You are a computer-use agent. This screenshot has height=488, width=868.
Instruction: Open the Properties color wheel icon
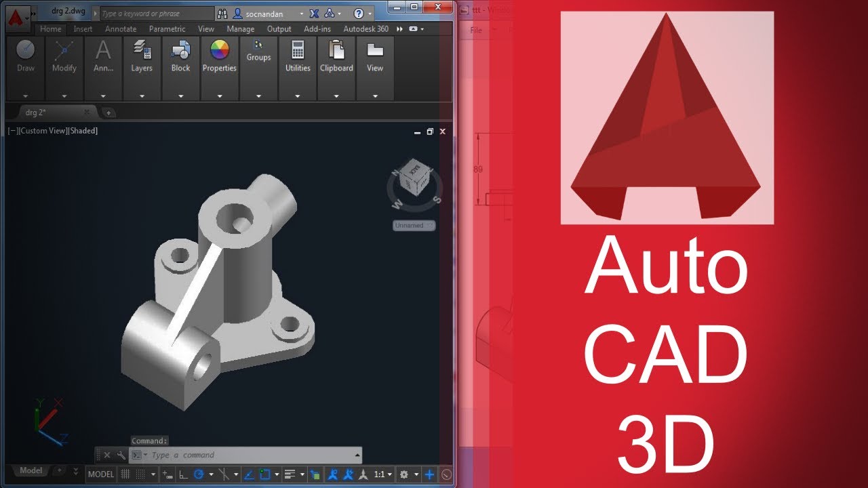point(219,49)
